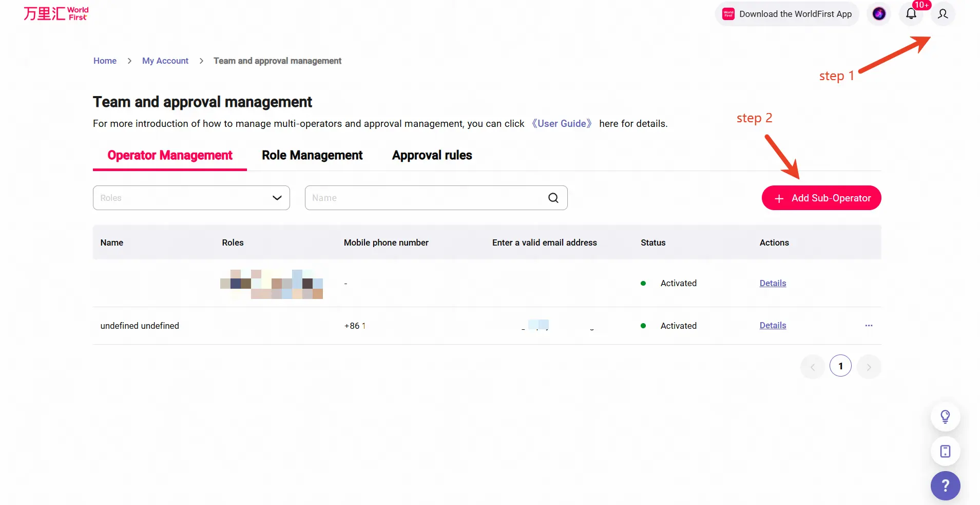The image size is (980, 505).
Task: Go to My Account breadcrumb
Action: point(165,61)
